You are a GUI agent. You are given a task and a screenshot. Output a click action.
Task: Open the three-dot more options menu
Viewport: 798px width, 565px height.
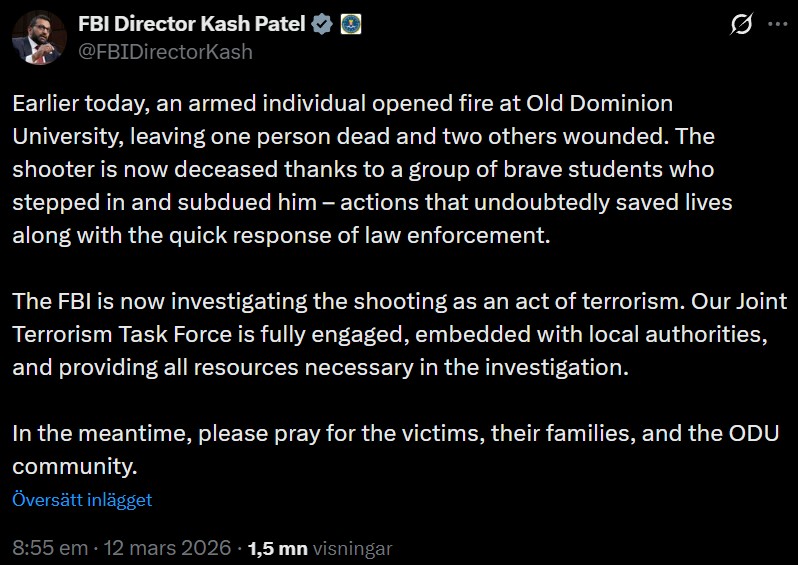tap(777, 25)
